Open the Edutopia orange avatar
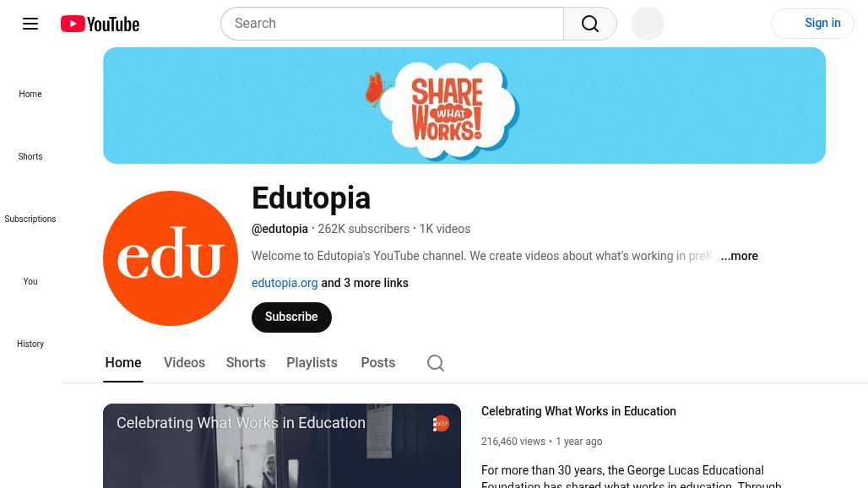The image size is (868, 488). [171, 258]
